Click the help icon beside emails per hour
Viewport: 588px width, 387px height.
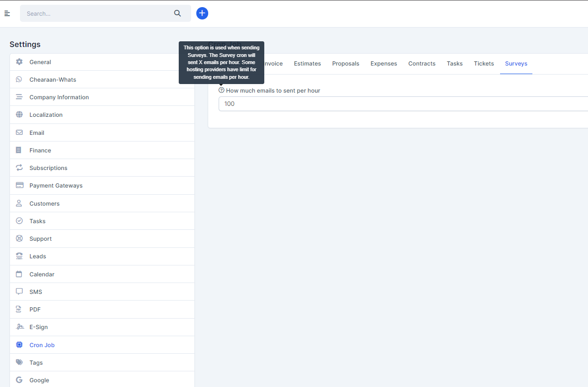click(222, 90)
